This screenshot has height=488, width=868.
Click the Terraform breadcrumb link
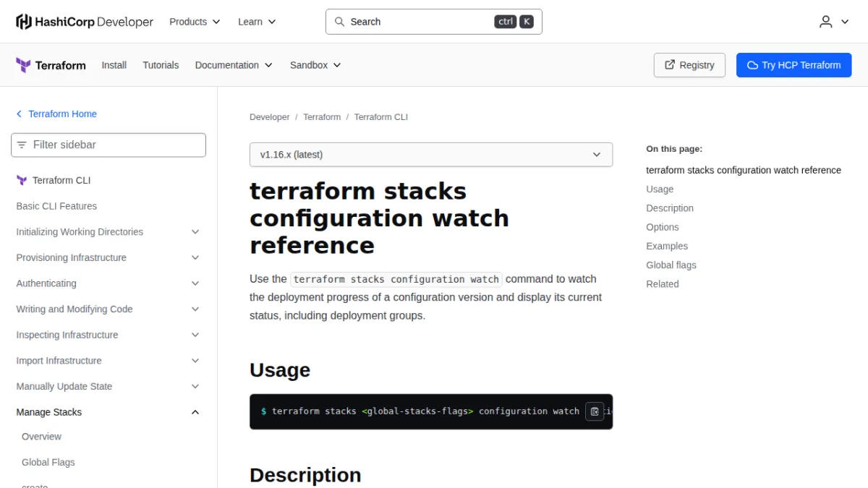[x=322, y=117]
